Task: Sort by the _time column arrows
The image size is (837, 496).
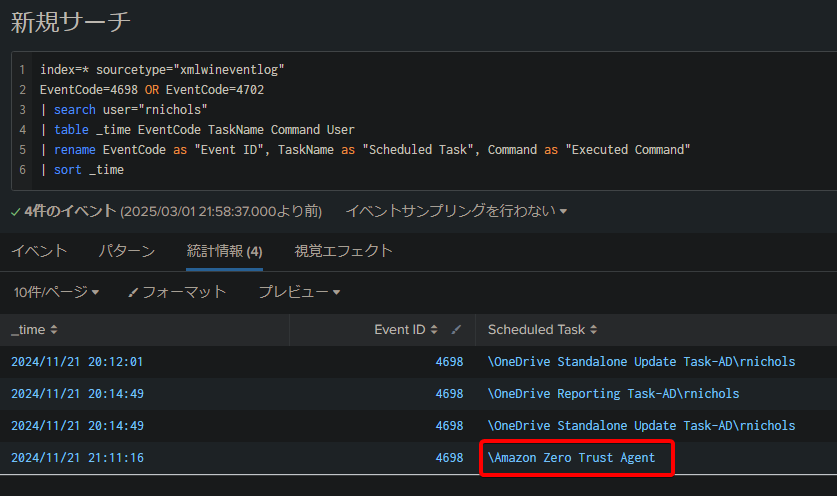Action: coord(53,330)
